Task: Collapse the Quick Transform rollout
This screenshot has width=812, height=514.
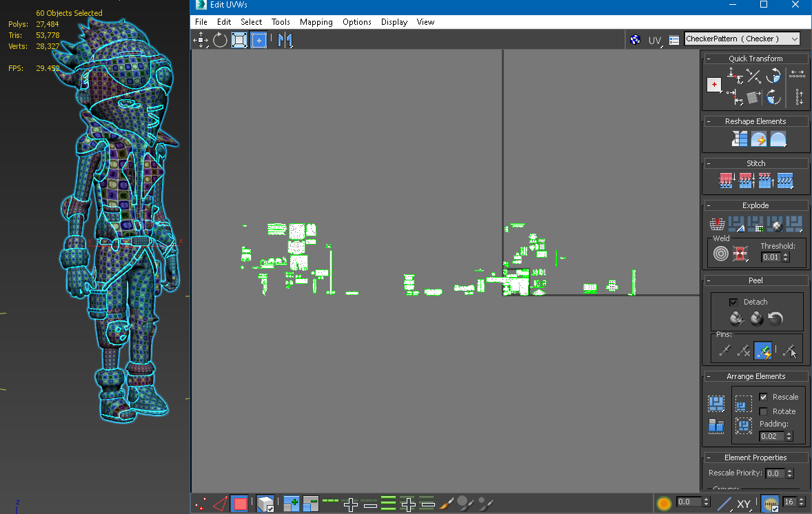Action: click(x=709, y=59)
